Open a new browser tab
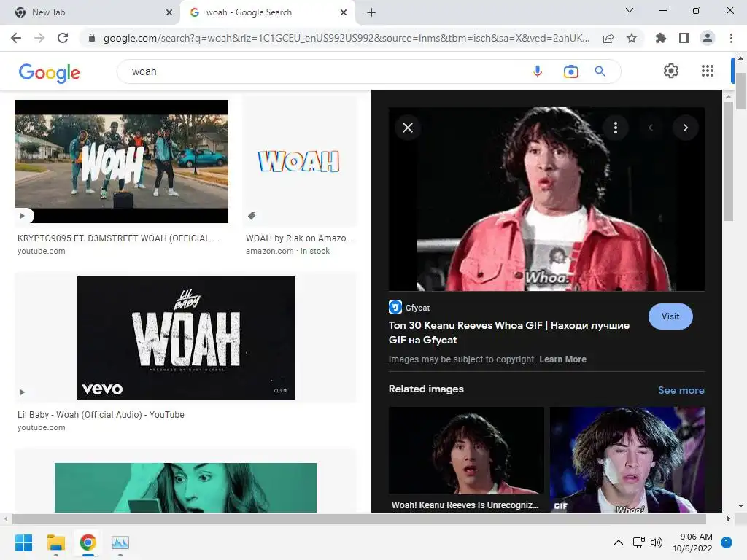 [371, 12]
